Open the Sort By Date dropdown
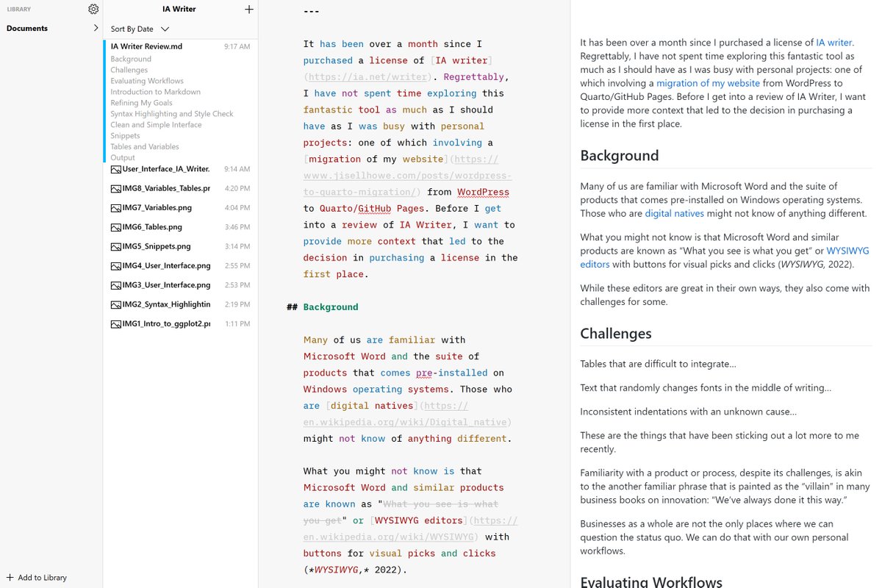Screen dimensions: 882x588 [x=140, y=29]
